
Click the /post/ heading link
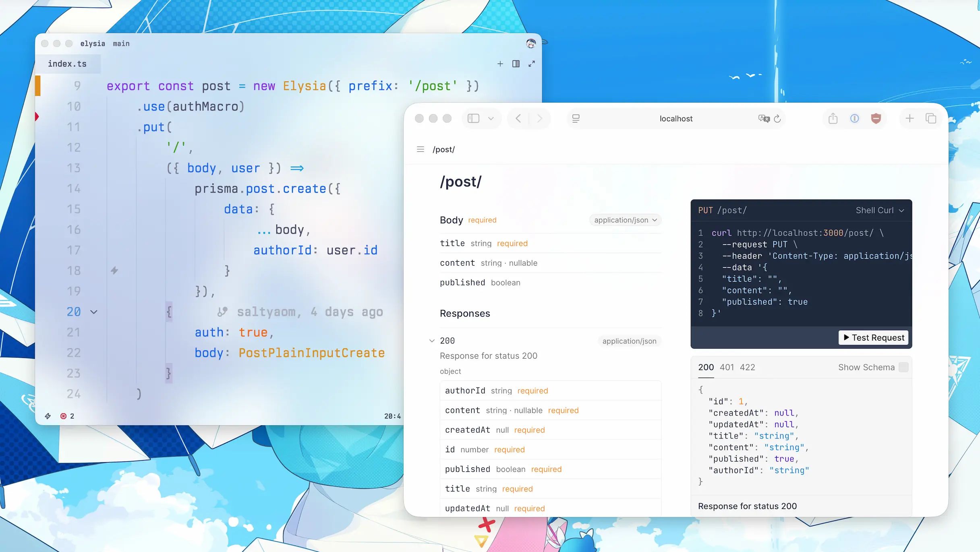(460, 181)
